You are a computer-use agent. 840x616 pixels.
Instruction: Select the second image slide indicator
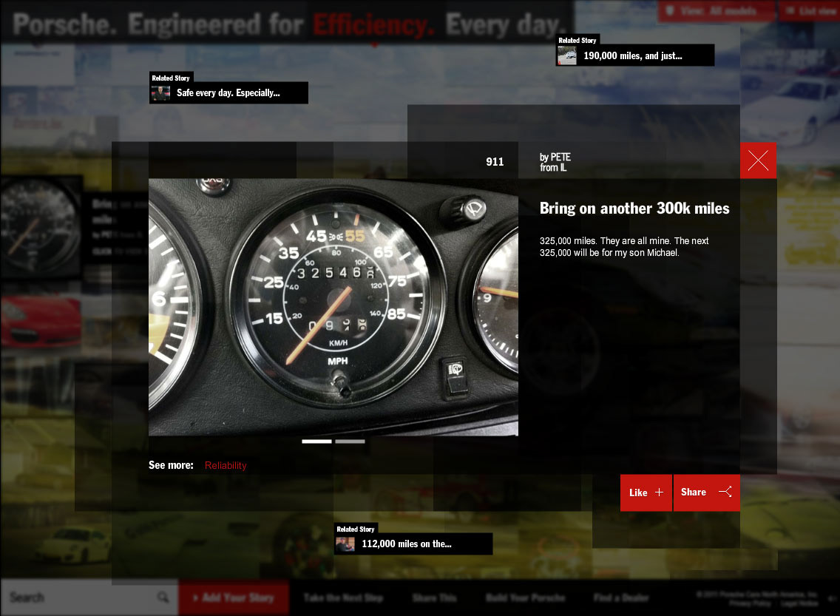tap(350, 441)
